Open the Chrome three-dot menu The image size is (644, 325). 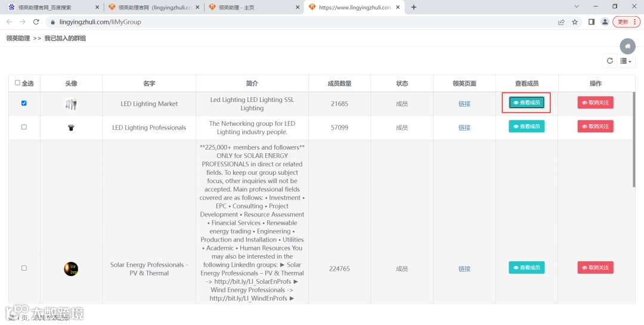click(635, 22)
